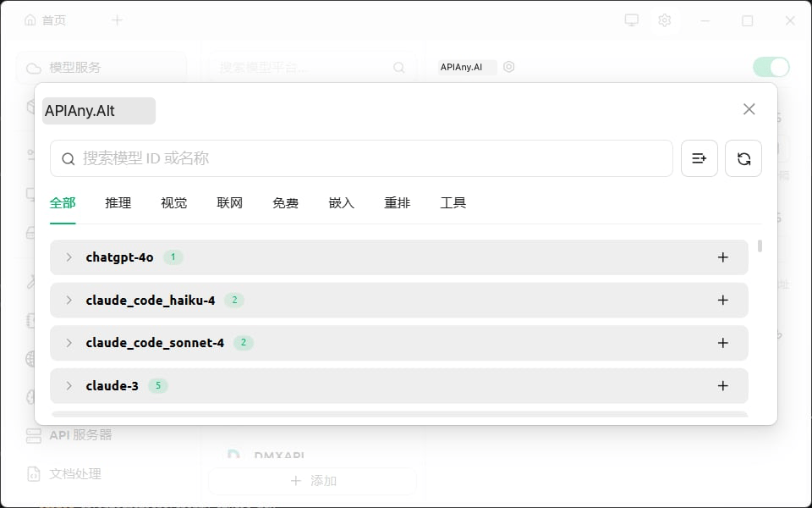Switch to the 推理 tab
The image size is (812, 508).
118,202
